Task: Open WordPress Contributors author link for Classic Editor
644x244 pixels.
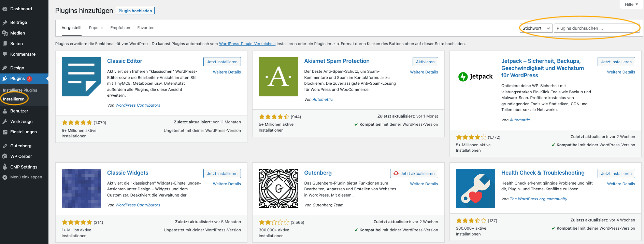Action: pyautogui.click(x=138, y=105)
